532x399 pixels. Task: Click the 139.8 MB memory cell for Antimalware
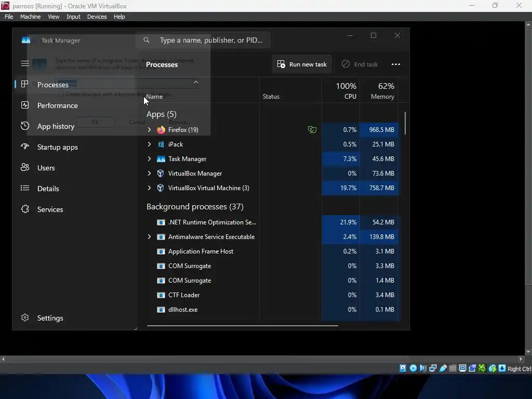[379, 237]
